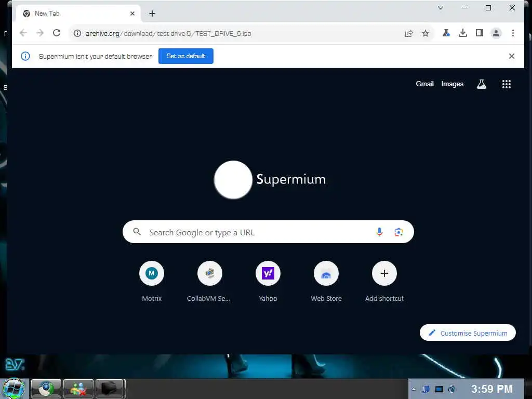Switch to Supermium in the taskbar
532x399 pixels.
click(46, 389)
